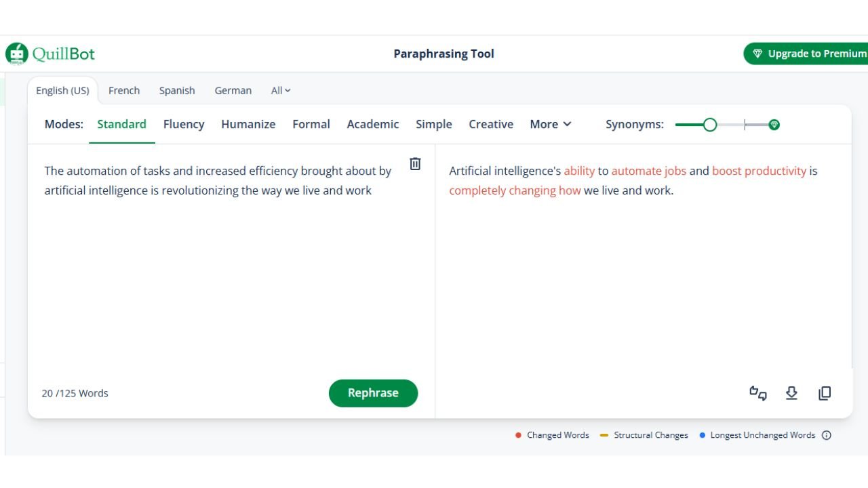Download the paraphrased output
The image size is (868, 488).
(791, 393)
